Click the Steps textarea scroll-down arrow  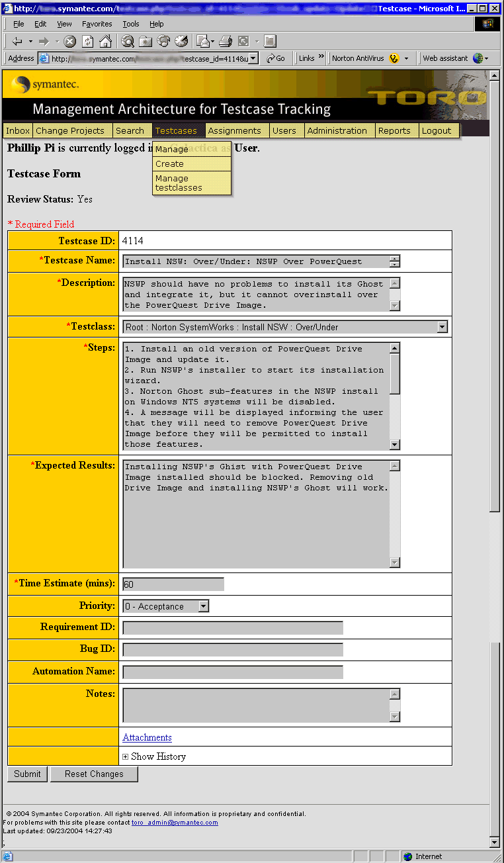(x=395, y=445)
